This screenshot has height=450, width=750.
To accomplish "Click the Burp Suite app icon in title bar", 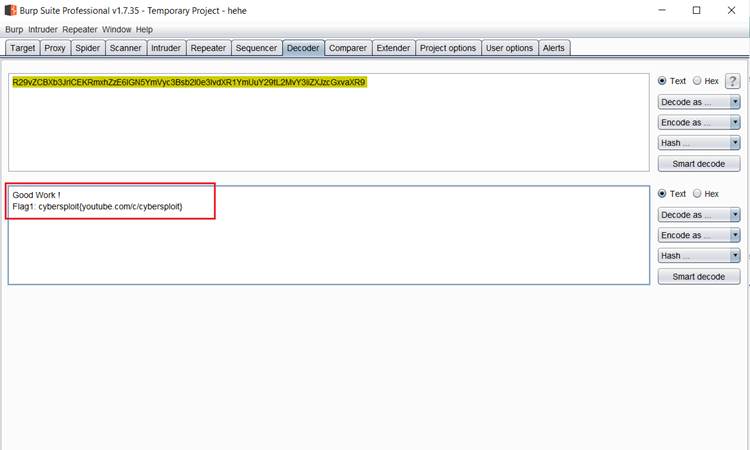I will pos(11,10).
